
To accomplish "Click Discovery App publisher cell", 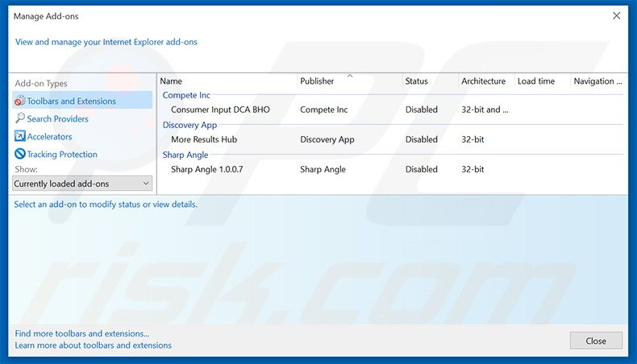I will coord(327,139).
